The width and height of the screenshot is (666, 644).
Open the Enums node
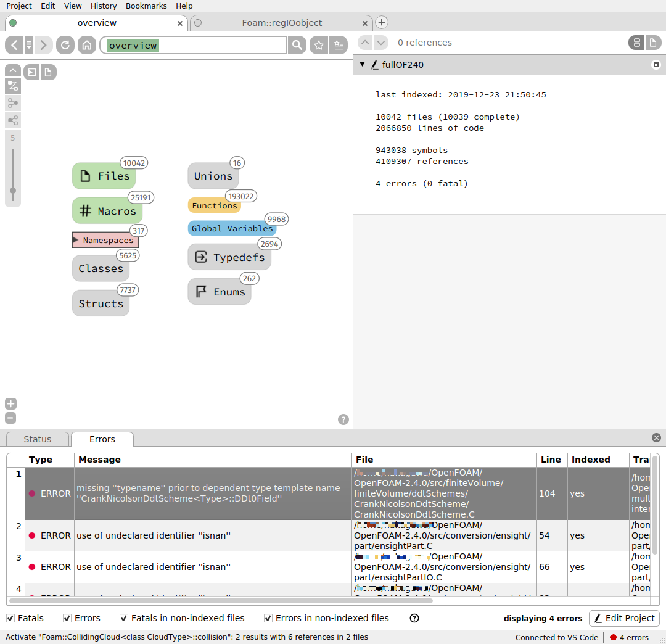219,292
